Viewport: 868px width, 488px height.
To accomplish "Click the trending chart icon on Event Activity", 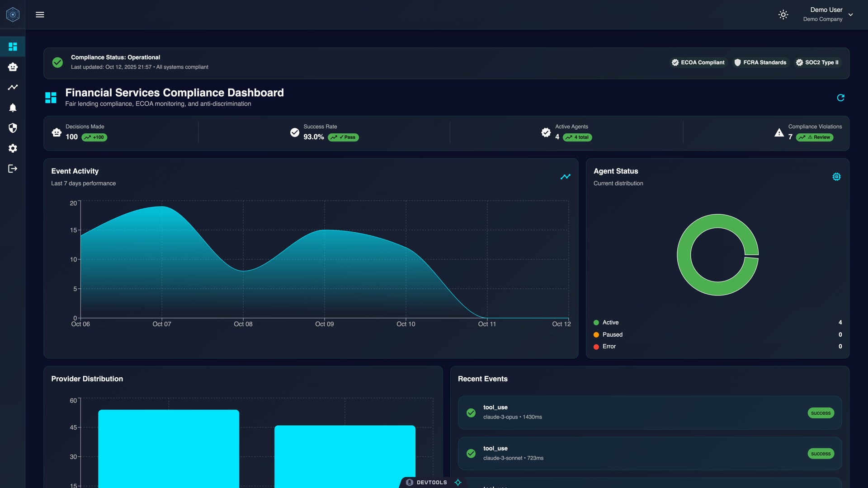I will point(566,177).
